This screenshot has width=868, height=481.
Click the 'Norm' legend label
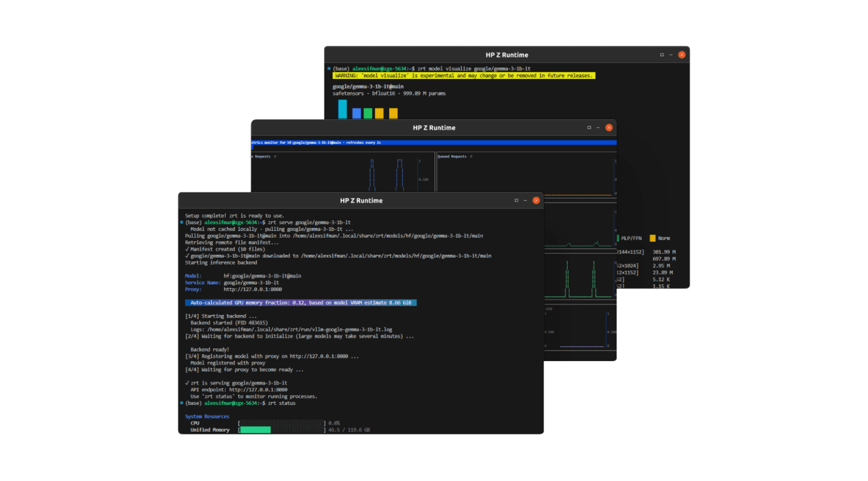point(664,238)
